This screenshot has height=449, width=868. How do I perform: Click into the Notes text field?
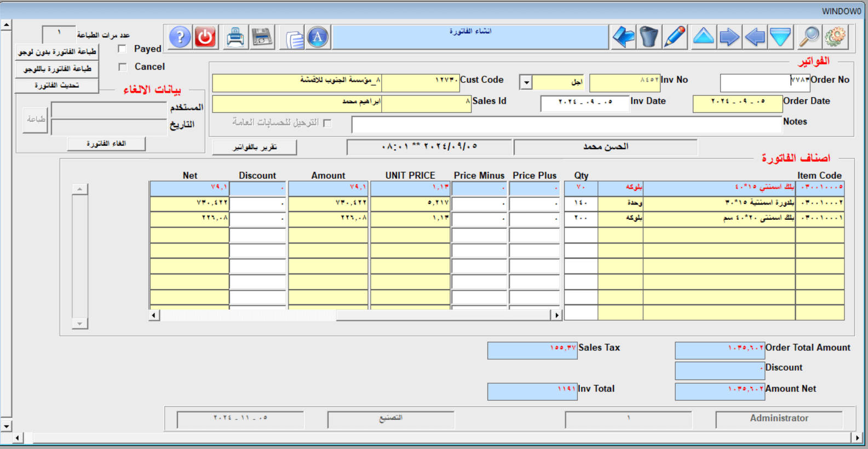(x=566, y=124)
